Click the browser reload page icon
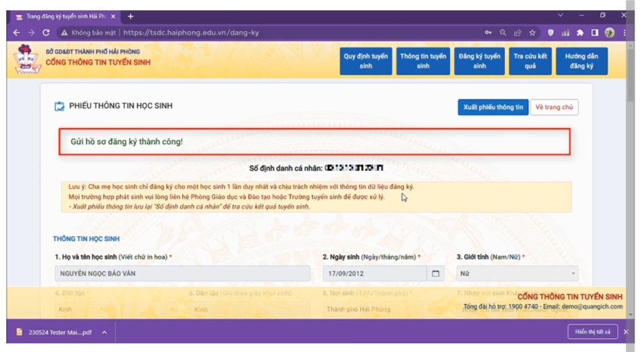 [46, 32]
